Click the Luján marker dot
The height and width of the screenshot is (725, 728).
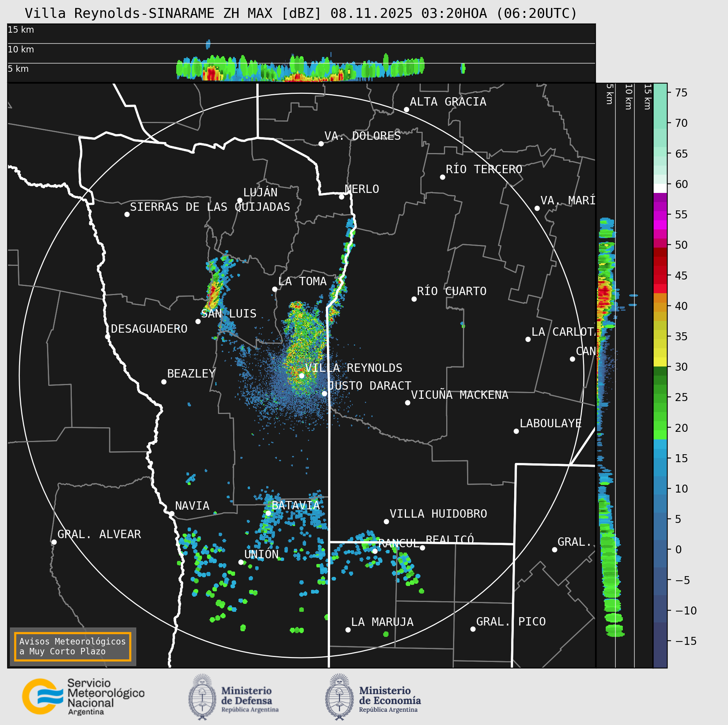point(240,200)
